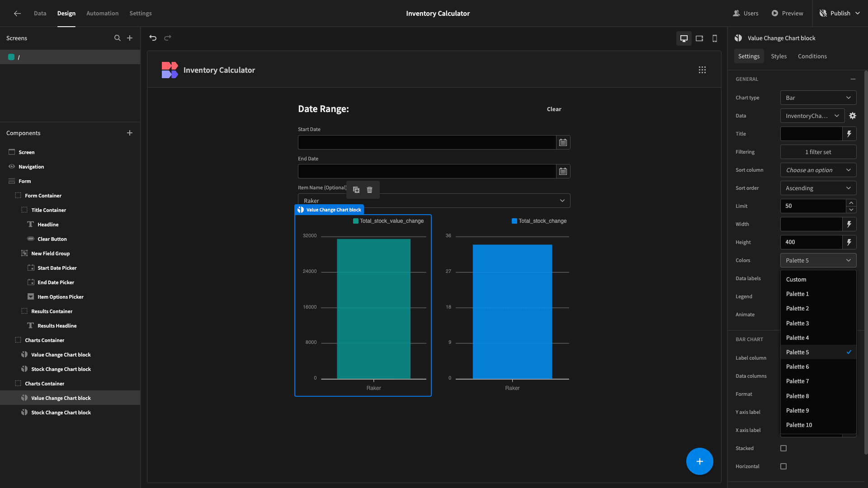Open the Chart type dropdown

pyautogui.click(x=818, y=98)
